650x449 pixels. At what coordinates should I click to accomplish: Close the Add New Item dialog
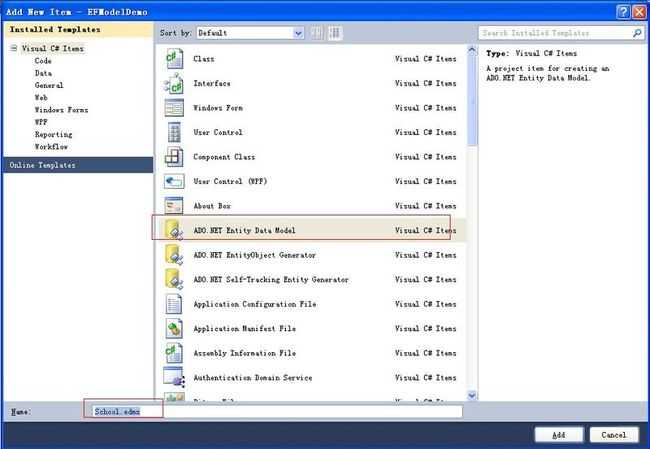coord(640,12)
